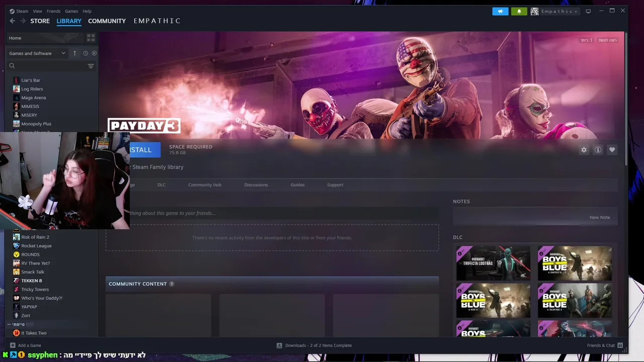Collapse the Hebrew-named collection category

(x=9, y=324)
